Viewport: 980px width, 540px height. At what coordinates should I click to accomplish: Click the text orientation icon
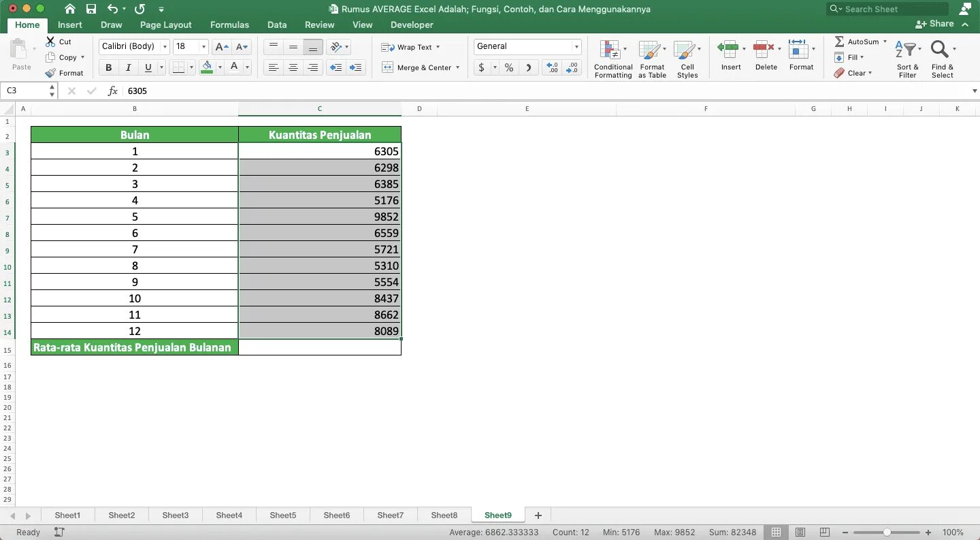tap(336, 47)
